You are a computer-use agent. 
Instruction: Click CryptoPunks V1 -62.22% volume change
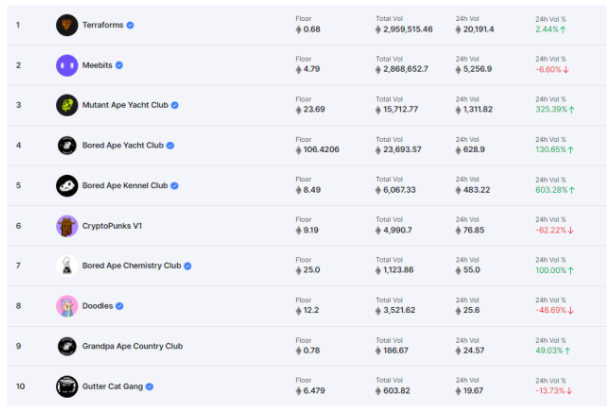click(x=553, y=230)
